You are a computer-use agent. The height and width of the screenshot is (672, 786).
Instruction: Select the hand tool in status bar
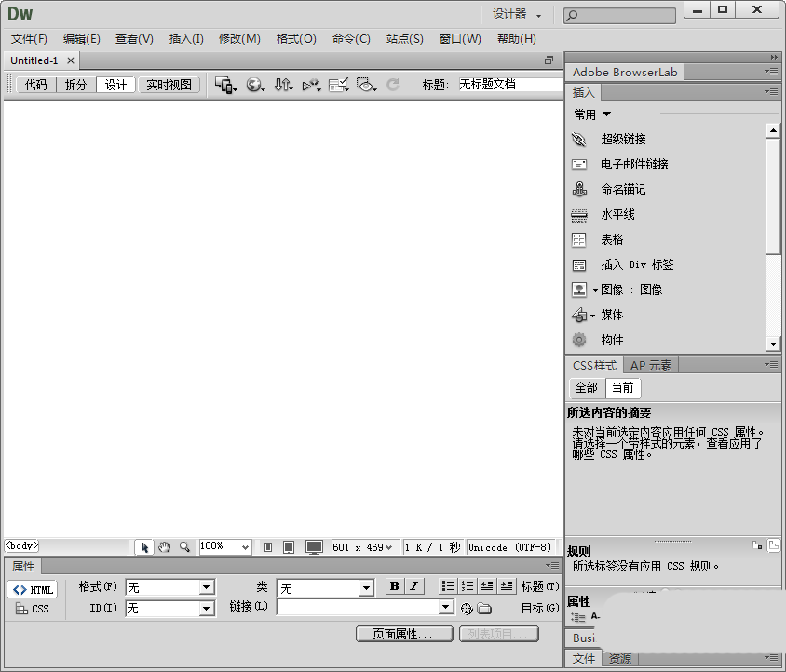pos(164,546)
